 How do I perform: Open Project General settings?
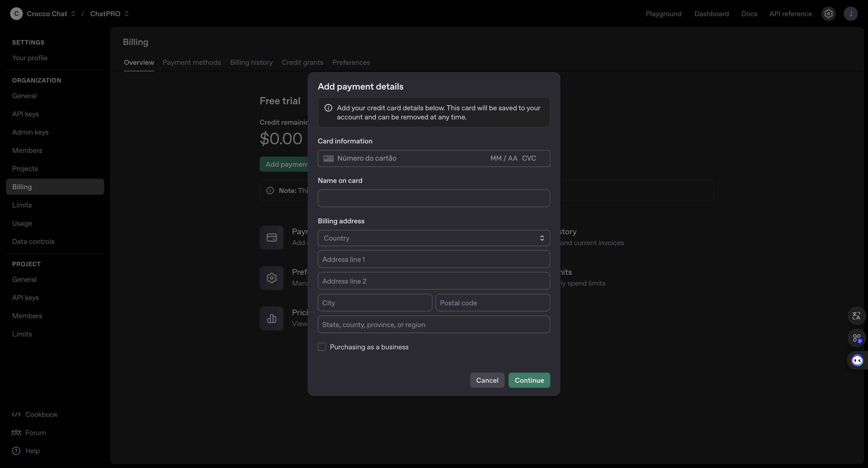pyautogui.click(x=55, y=280)
